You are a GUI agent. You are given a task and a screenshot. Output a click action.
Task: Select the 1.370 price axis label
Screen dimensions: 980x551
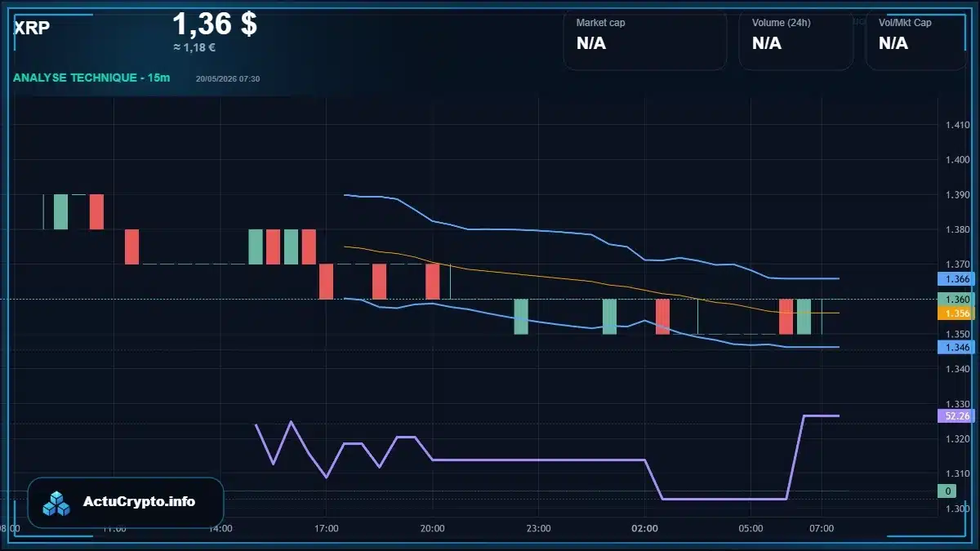click(x=957, y=264)
